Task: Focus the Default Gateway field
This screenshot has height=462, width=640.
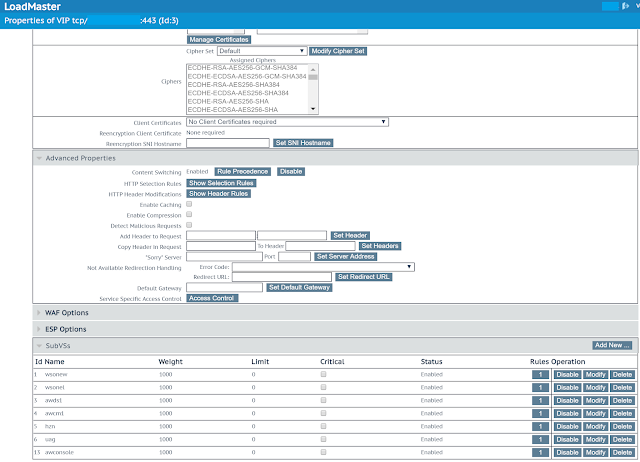Action: [x=224, y=287]
